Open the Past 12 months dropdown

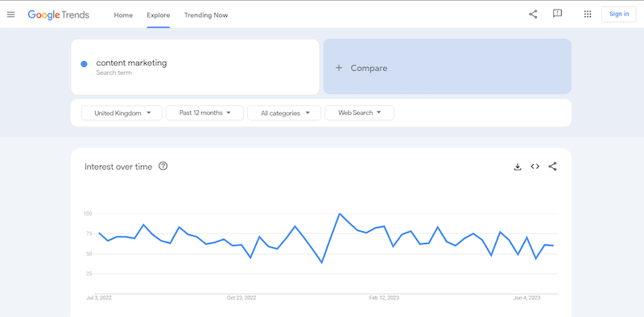[x=204, y=113]
